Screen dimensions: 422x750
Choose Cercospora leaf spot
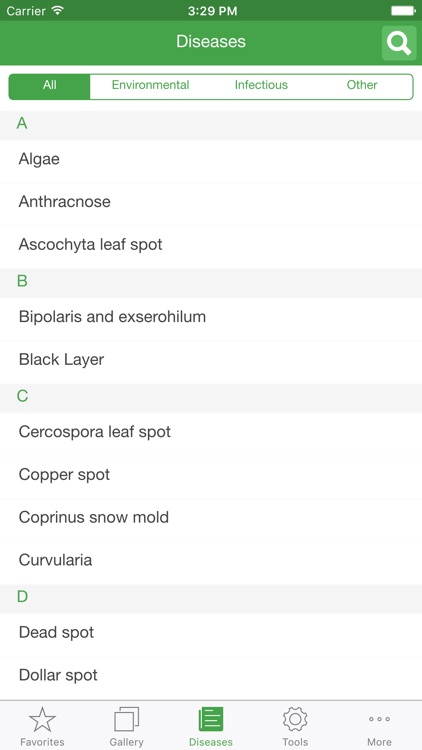[211, 434]
